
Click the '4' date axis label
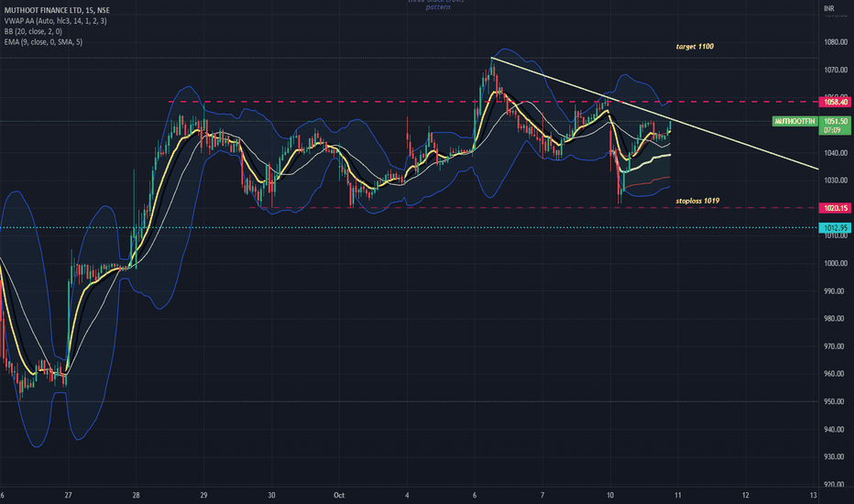pyautogui.click(x=407, y=495)
